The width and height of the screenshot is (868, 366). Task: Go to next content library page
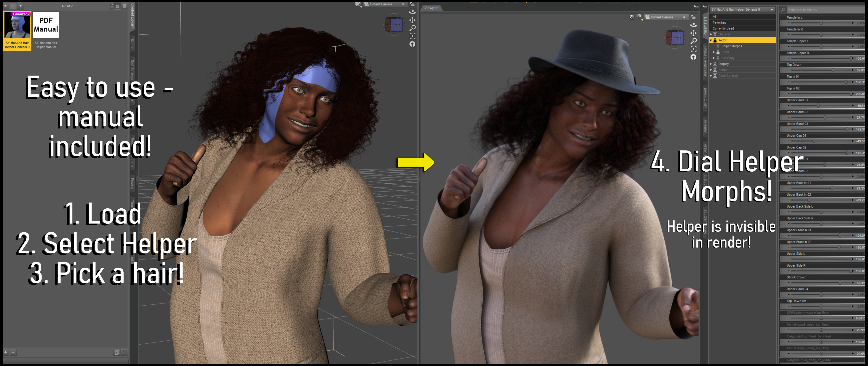pos(20,6)
